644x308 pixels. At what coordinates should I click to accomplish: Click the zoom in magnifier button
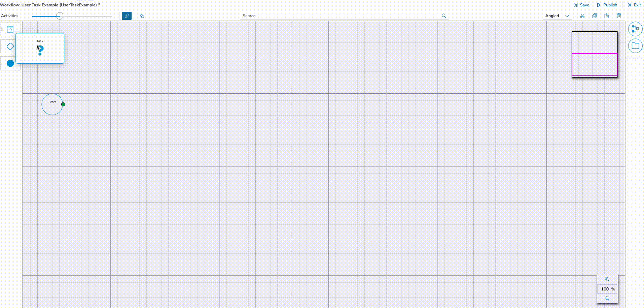pyautogui.click(x=607, y=279)
